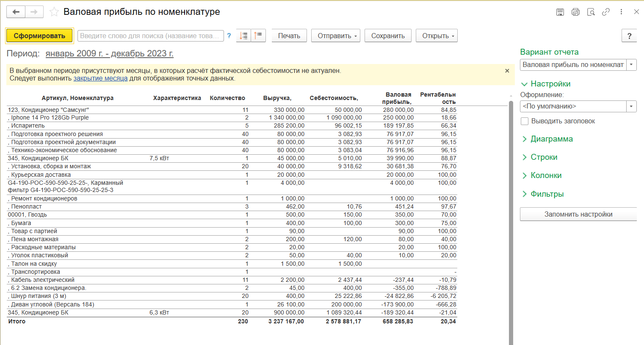Open print preview magnifier icon
Image resolution: width=644 pixels, height=345 pixels.
click(x=591, y=12)
